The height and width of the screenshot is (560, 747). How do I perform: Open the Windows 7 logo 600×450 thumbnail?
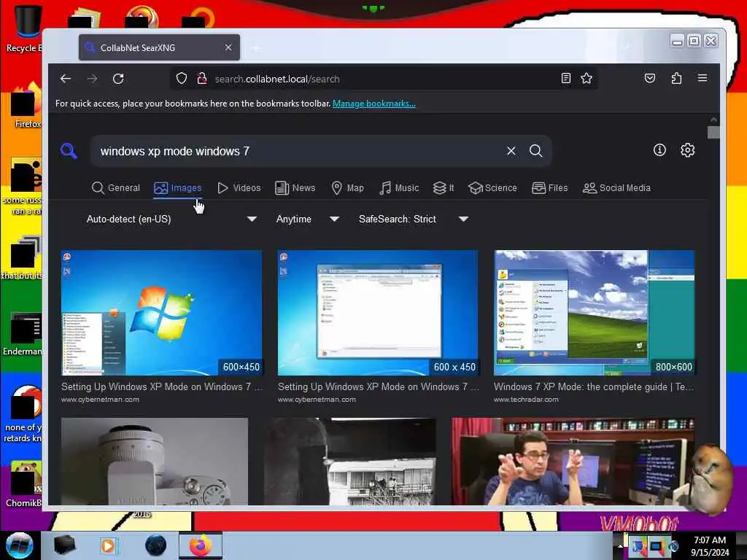(x=161, y=313)
